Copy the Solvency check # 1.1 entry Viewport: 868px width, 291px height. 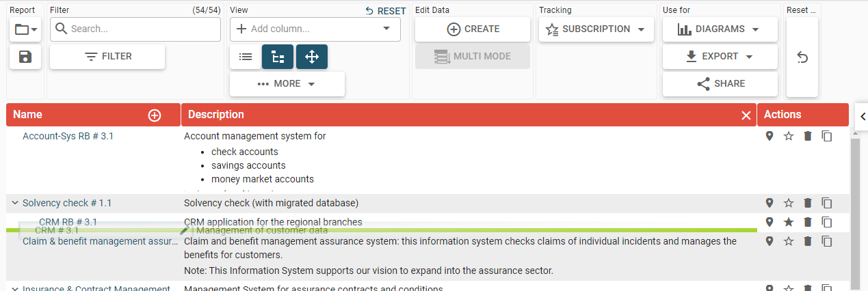(827, 203)
